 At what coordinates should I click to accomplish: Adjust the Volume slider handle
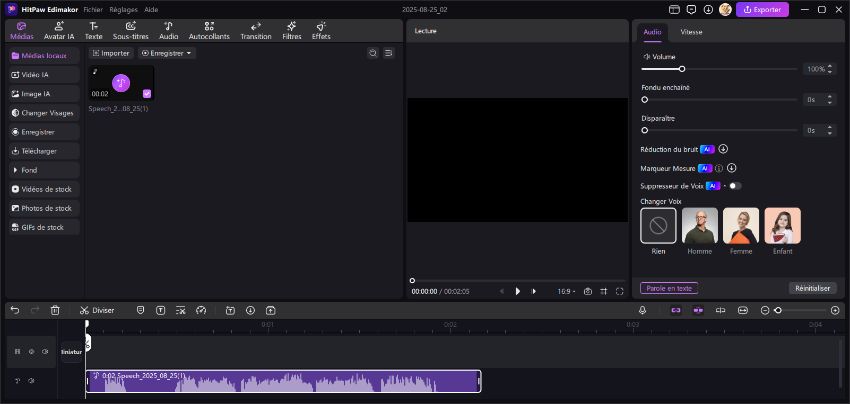[x=682, y=69]
